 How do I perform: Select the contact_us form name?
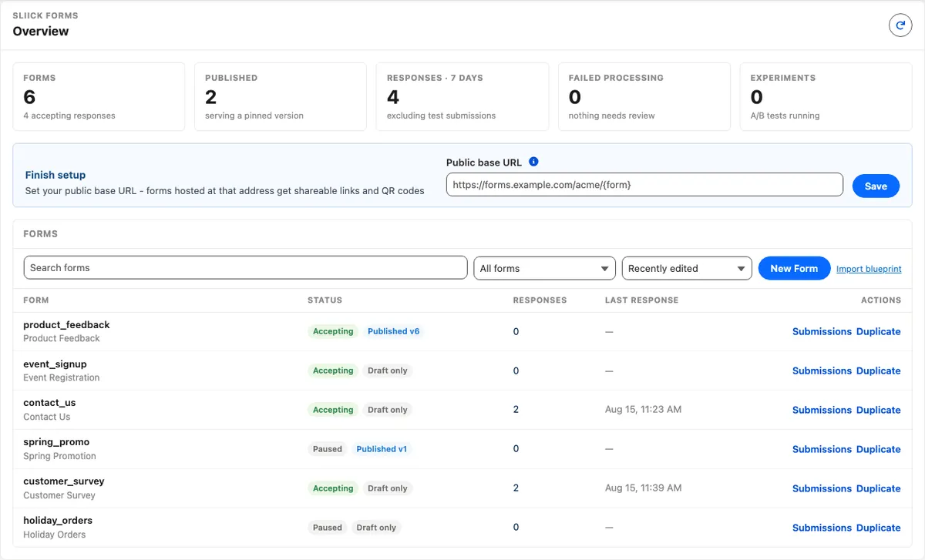click(49, 402)
